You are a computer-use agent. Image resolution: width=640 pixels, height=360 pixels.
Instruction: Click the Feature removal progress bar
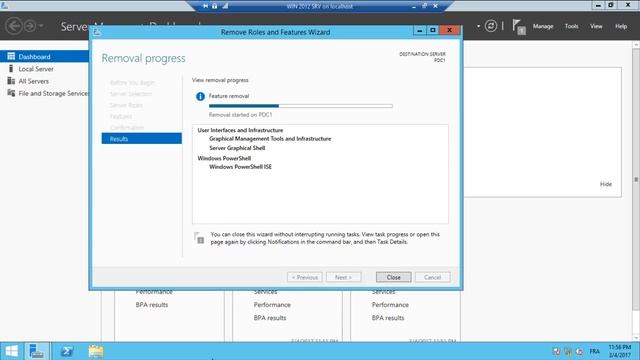(x=301, y=106)
